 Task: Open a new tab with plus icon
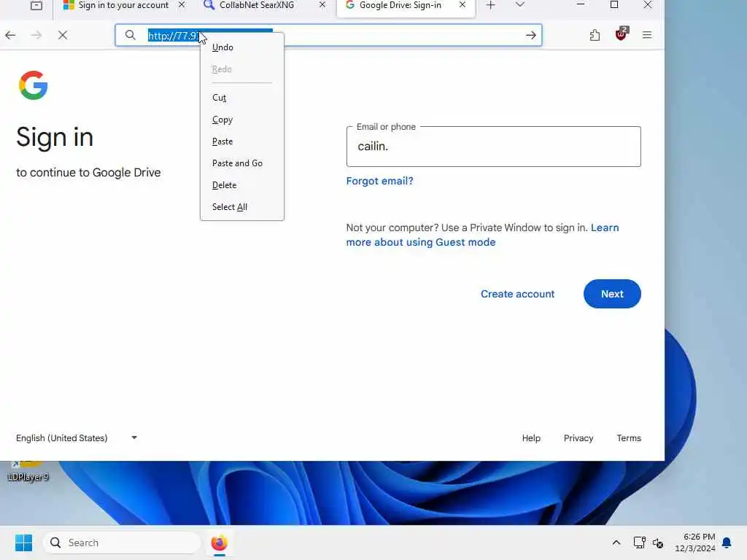pos(491,5)
